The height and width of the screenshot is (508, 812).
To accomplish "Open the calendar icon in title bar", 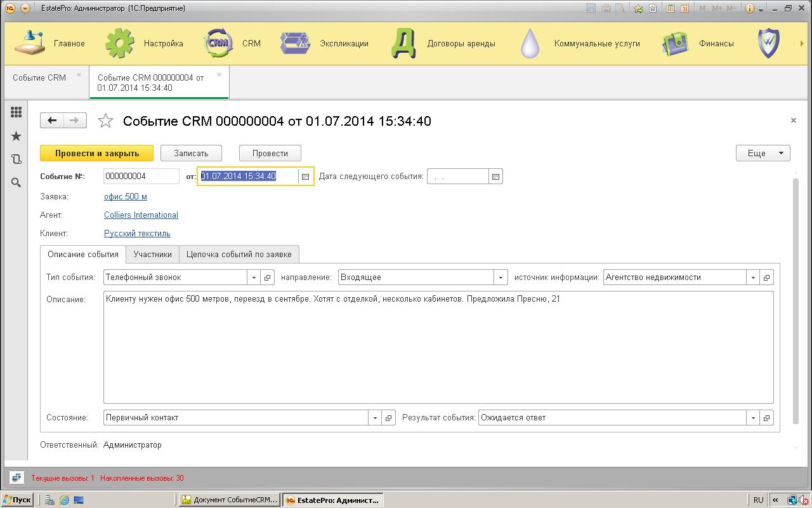I will (684, 8).
